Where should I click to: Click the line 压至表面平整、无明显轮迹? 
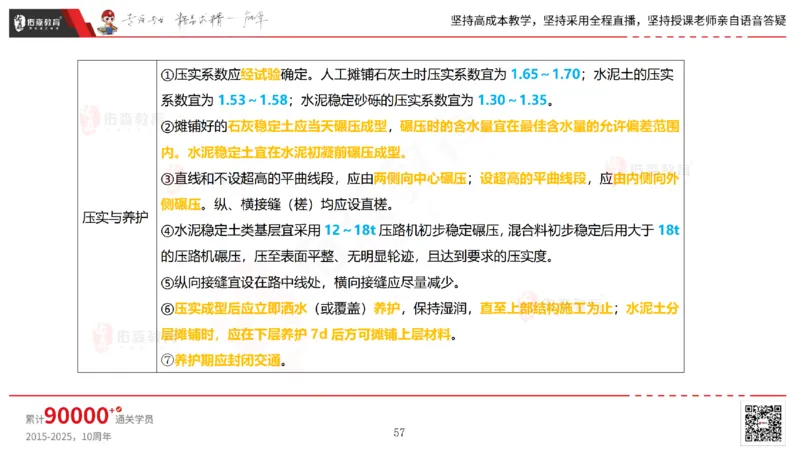(x=334, y=256)
